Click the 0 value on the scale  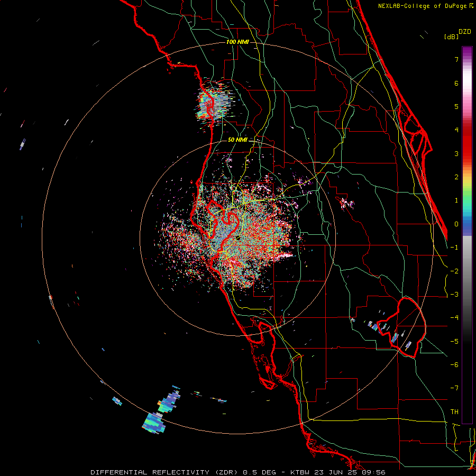point(456,224)
